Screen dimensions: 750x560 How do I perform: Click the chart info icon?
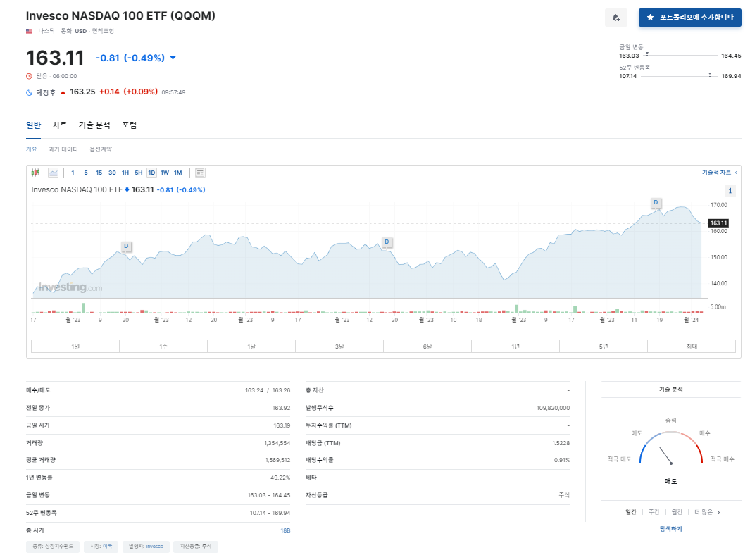730,190
